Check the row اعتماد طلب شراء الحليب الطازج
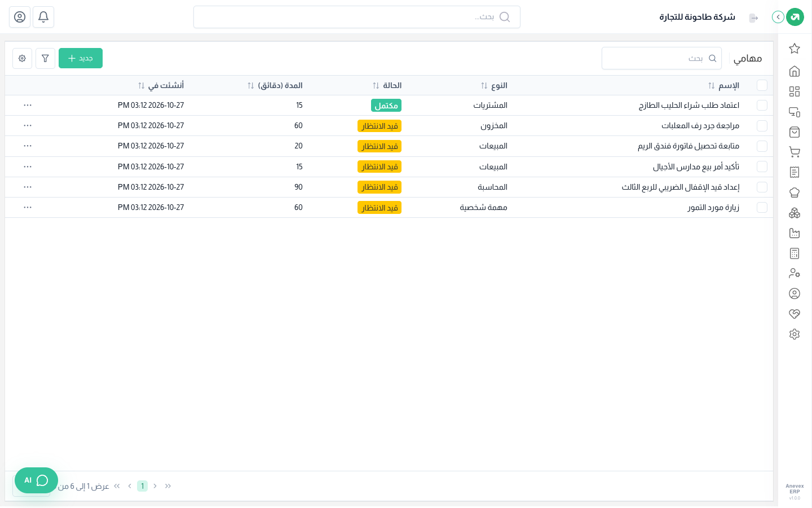This screenshot has height=508, width=812. coord(762,106)
